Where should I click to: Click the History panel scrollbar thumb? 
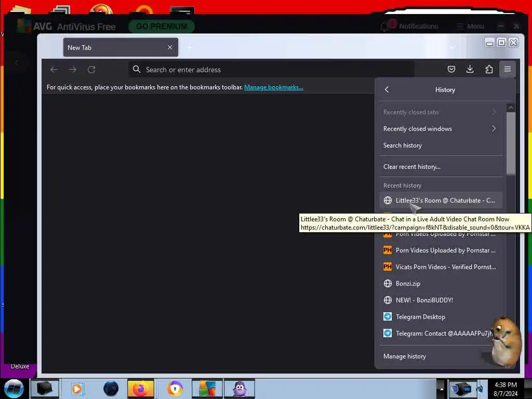pyautogui.click(x=511, y=143)
